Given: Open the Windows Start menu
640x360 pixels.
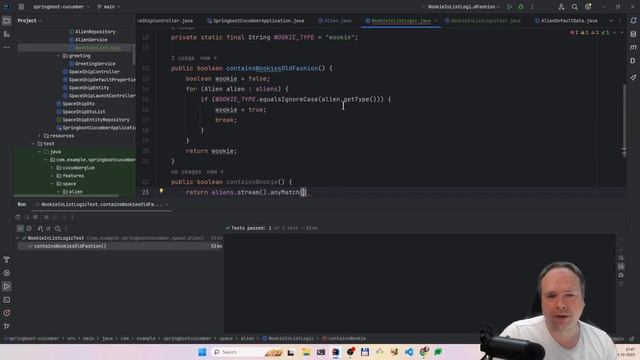Looking at the screenshot, I should (202, 352).
